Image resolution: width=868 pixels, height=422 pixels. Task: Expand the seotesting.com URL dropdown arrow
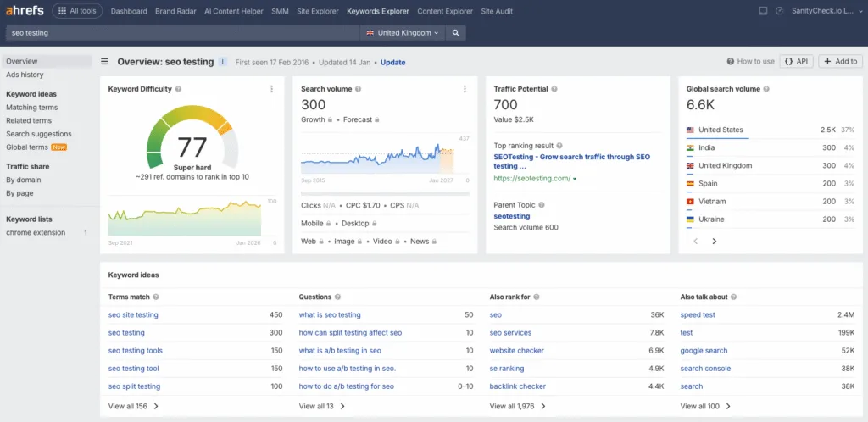(575, 179)
